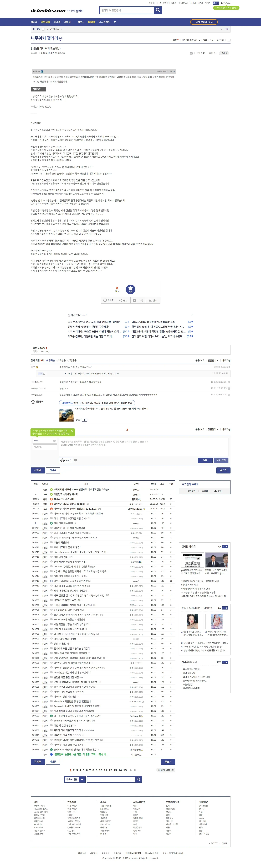Click next arrow in 실시간 베스트 widget
The height and width of the screenshot is (868, 261).
coord(227,547)
